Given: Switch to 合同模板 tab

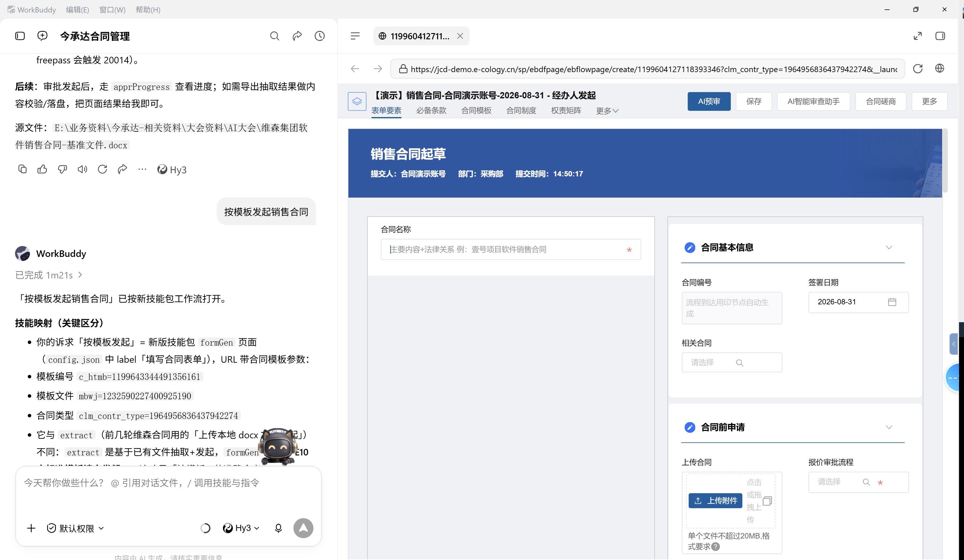Looking at the screenshot, I should (476, 110).
